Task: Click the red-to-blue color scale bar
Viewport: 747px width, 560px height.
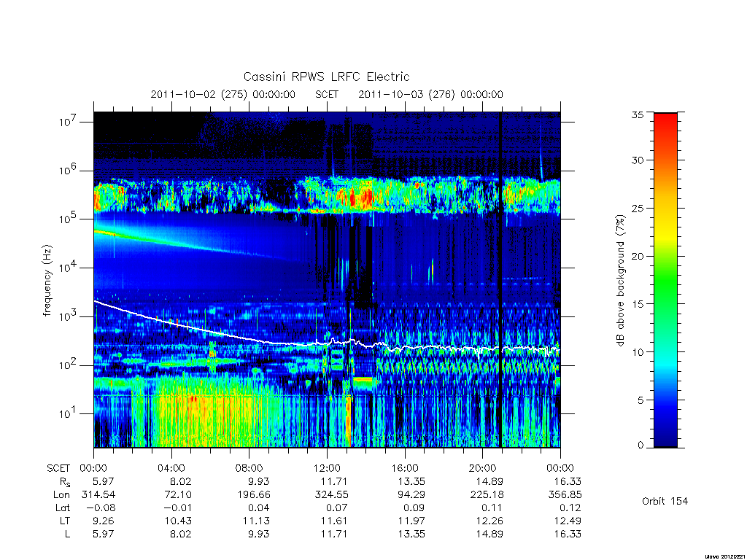Action: (665, 280)
